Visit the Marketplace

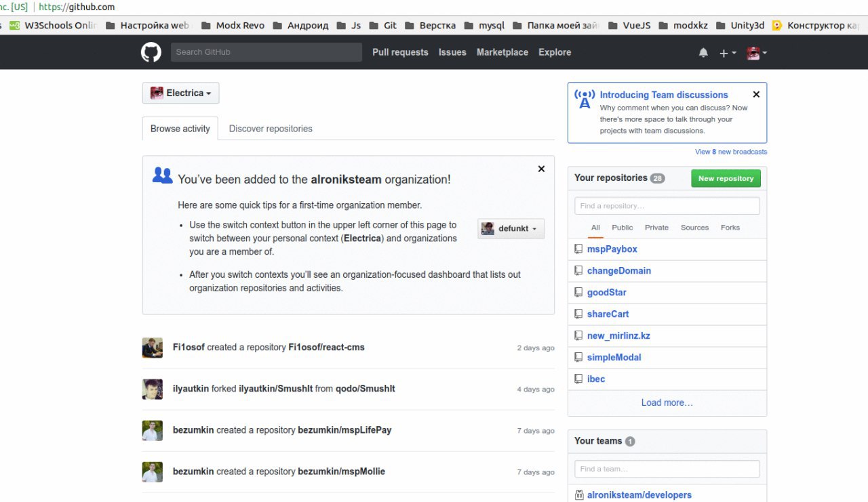[502, 52]
